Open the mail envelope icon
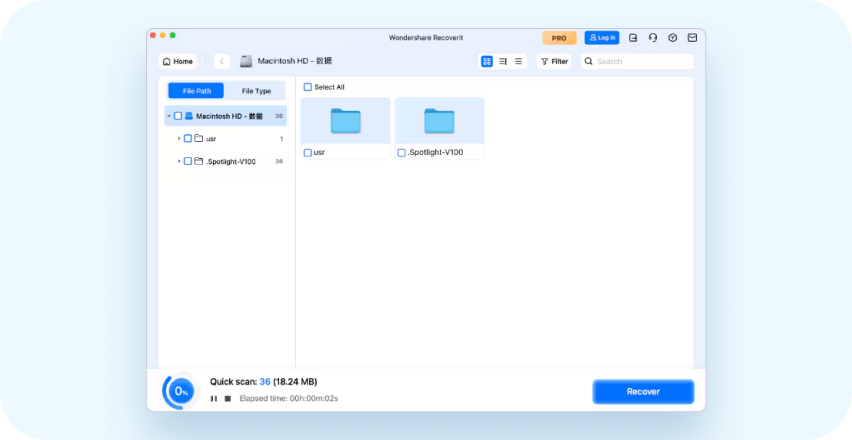Viewport: 852px width, 440px height. 692,38
